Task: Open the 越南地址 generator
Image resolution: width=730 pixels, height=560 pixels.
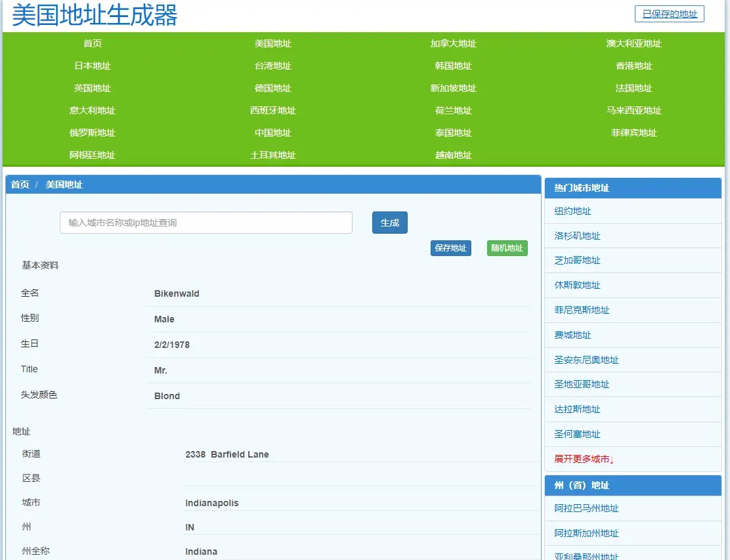Action: pyautogui.click(x=453, y=155)
